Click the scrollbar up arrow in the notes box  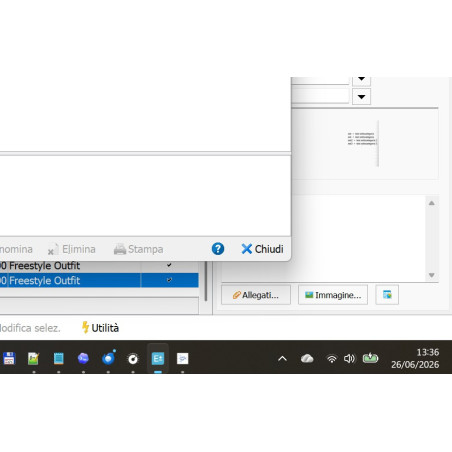coord(432,203)
